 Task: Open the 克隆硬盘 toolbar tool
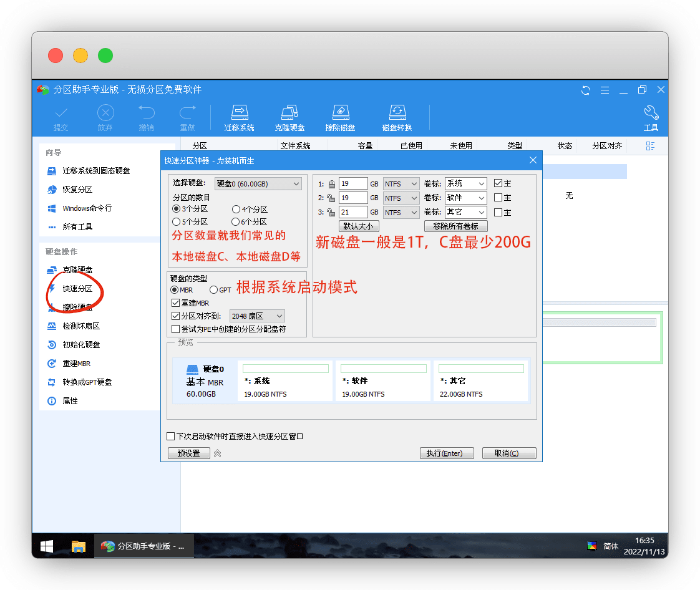(289, 117)
